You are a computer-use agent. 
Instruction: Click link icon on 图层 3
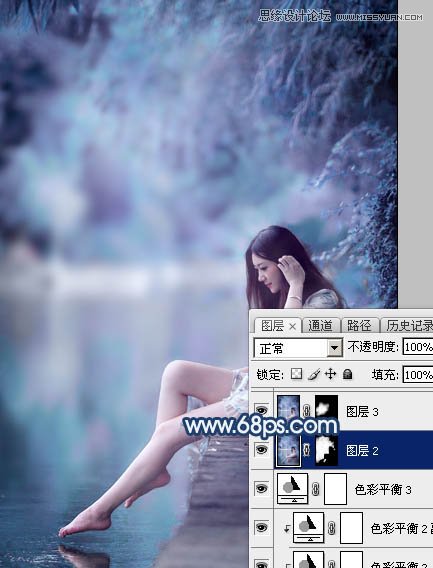point(307,410)
